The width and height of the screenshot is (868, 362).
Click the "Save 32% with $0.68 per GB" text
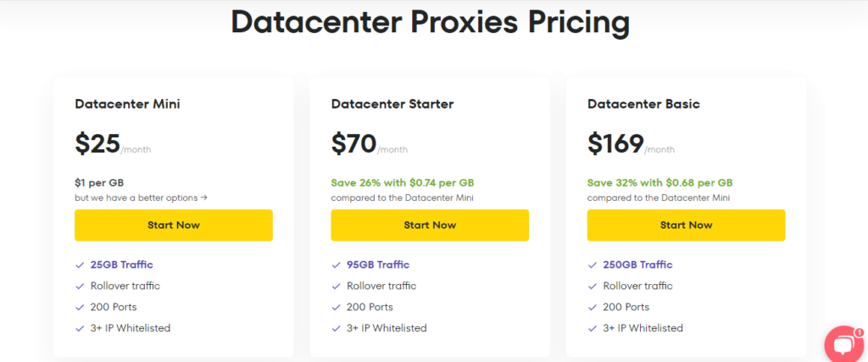coord(659,182)
